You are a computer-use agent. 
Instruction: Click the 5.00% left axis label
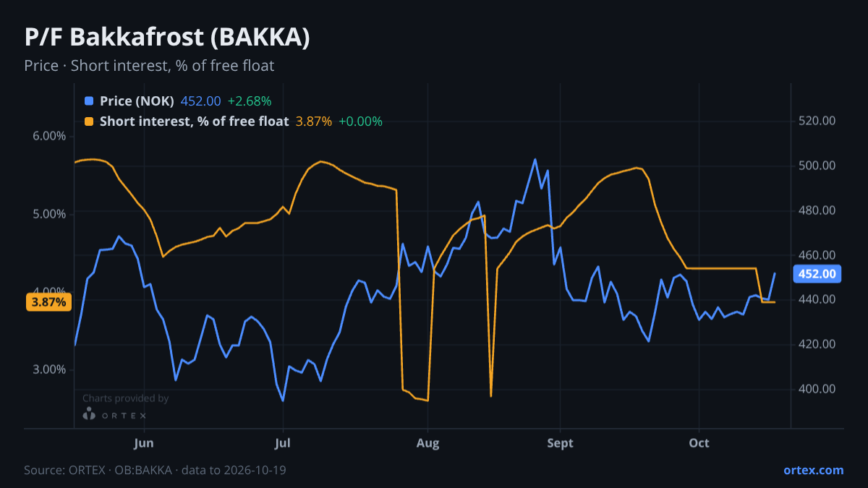pyautogui.click(x=48, y=214)
